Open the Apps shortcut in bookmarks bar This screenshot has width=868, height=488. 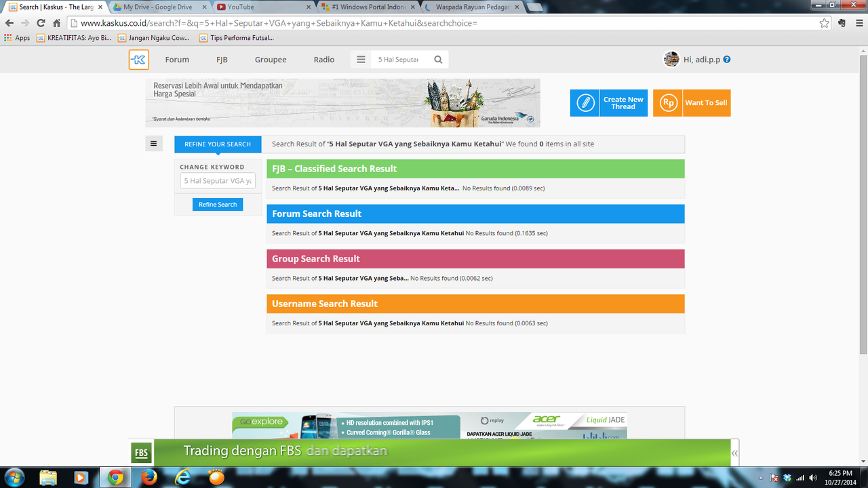click(17, 38)
